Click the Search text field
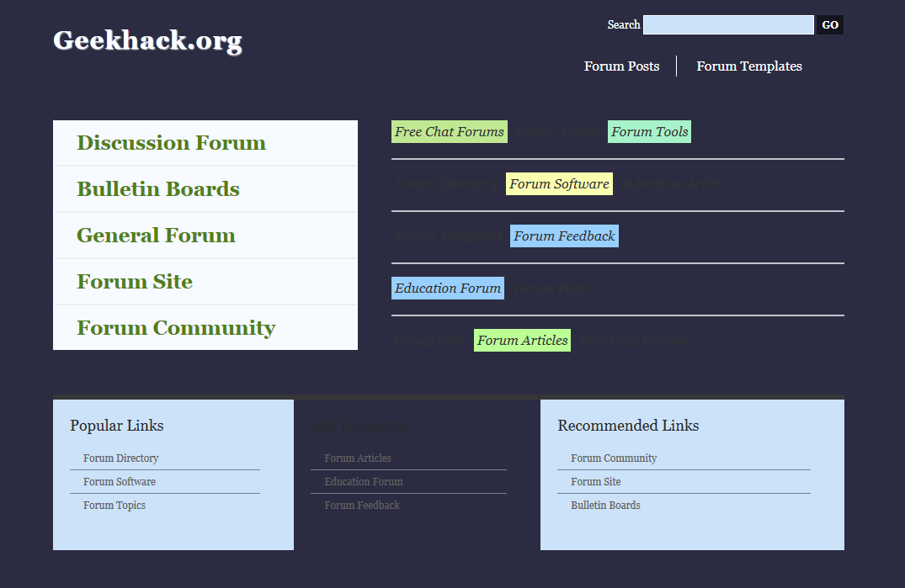The height and width of the screenshot is (588, 905). 727,25
